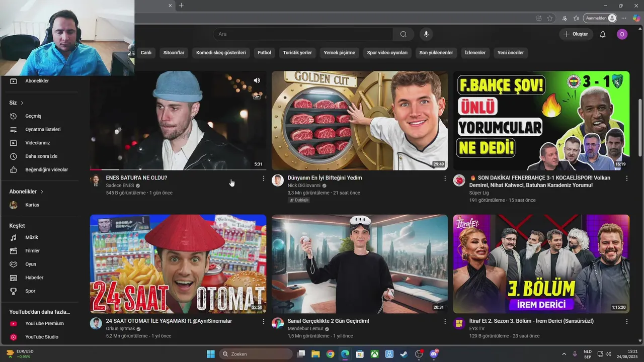Open the Copilot icon in Edge
This screenshot has width=644, height=362.
(636, 18)
